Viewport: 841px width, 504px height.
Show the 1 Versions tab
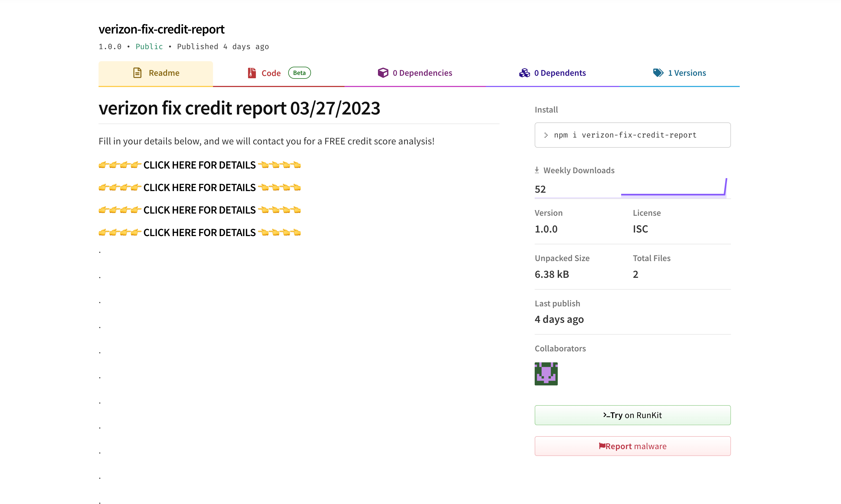click(x=679, y=73)
